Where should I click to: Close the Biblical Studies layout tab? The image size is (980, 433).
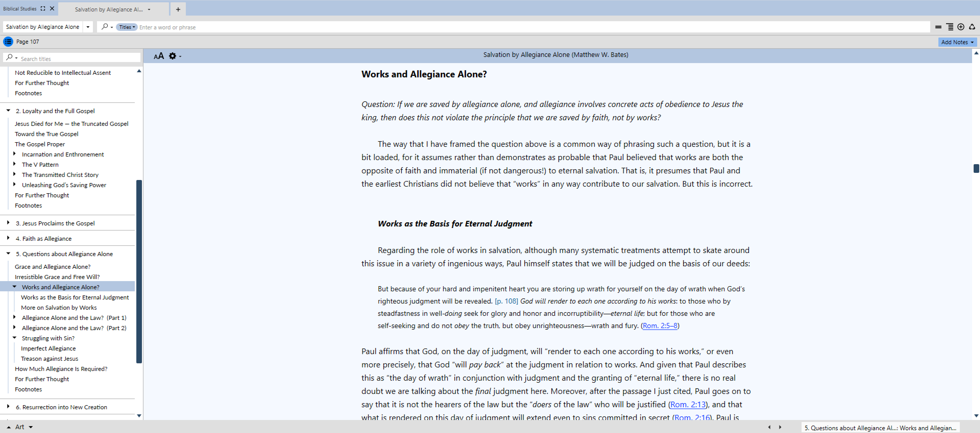click(x=52, y=8)
